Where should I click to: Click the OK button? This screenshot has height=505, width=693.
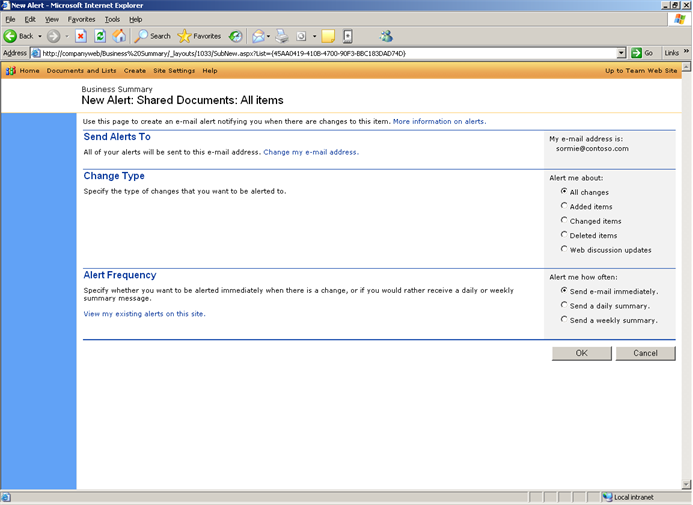(x=582, y=353)
